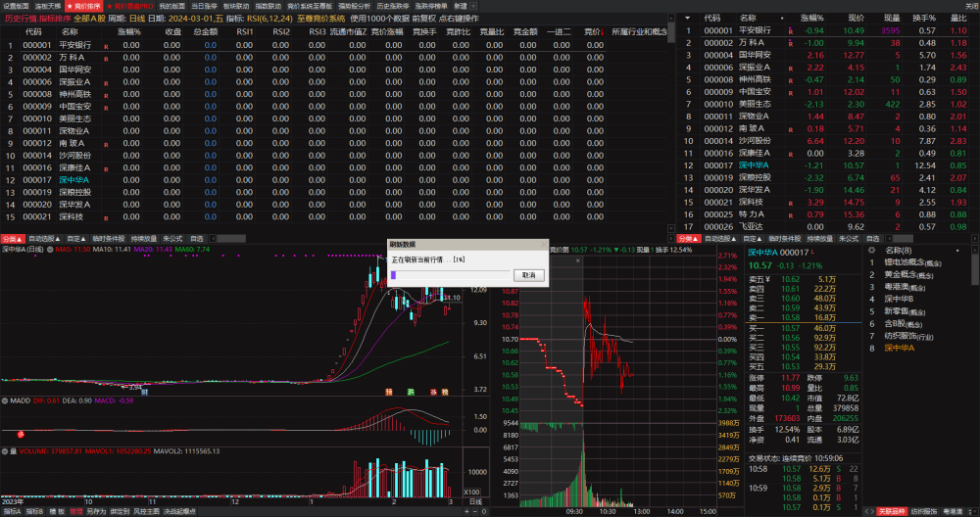The width and height of the screenshot is (980, 517).
Task: Click left tab bar scroll-left arrow
Action: pyautogui.click(x=213, y=239)
